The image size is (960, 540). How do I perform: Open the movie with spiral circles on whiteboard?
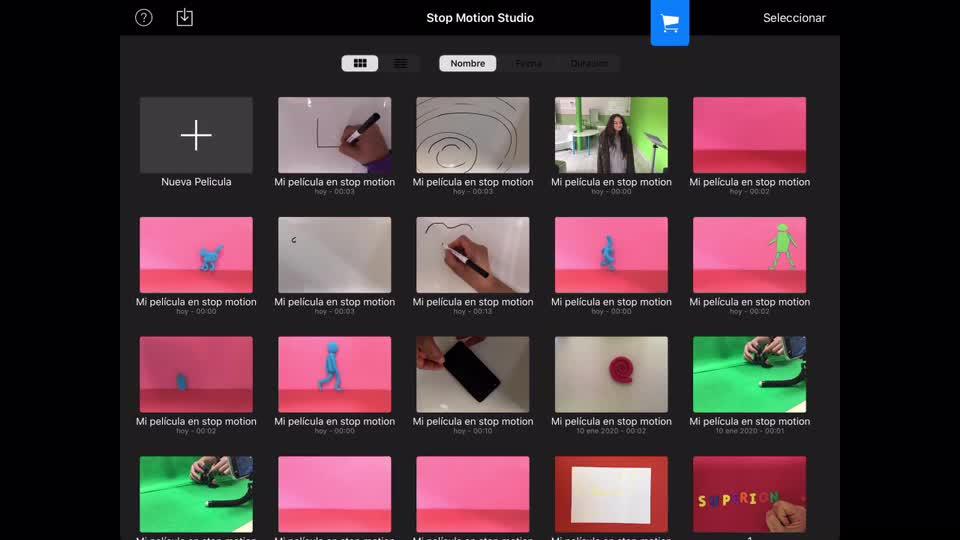point(473,135)
